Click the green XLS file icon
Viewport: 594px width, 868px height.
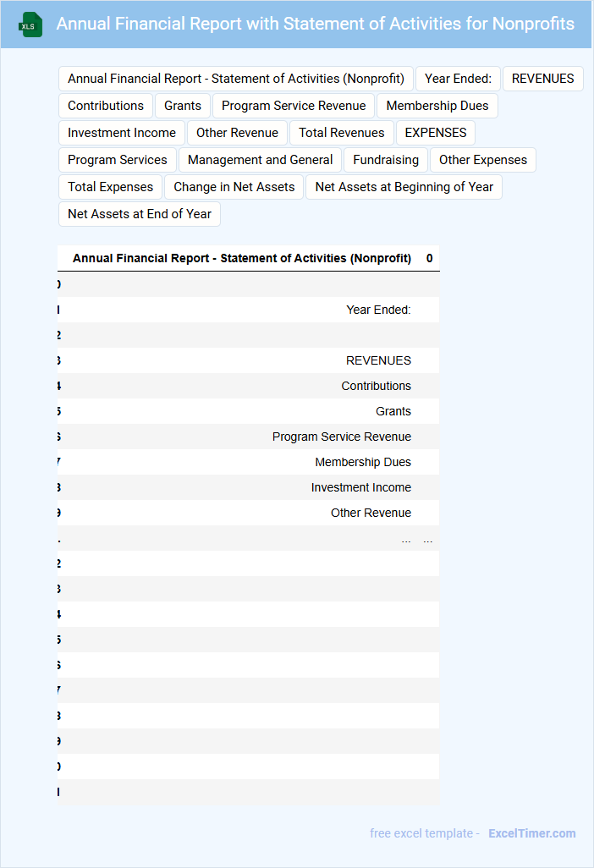point(30,25)
